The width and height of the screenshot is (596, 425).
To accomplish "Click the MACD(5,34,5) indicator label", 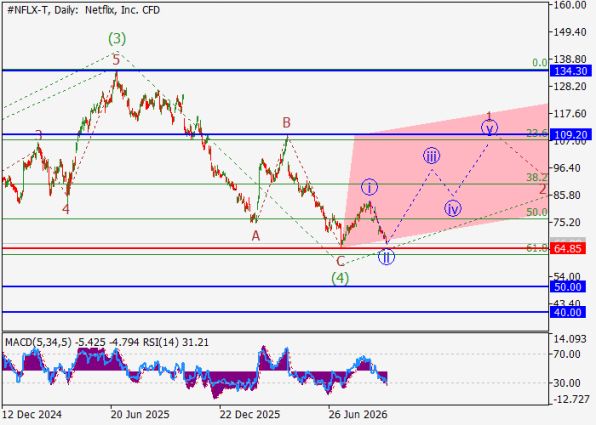I will click(38, 343).
